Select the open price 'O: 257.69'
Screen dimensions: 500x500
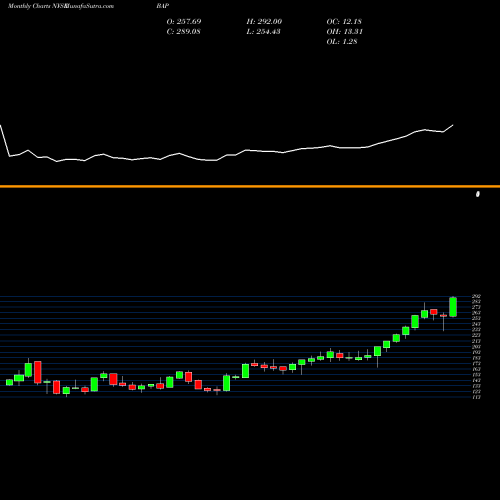(x=184, y=22)
